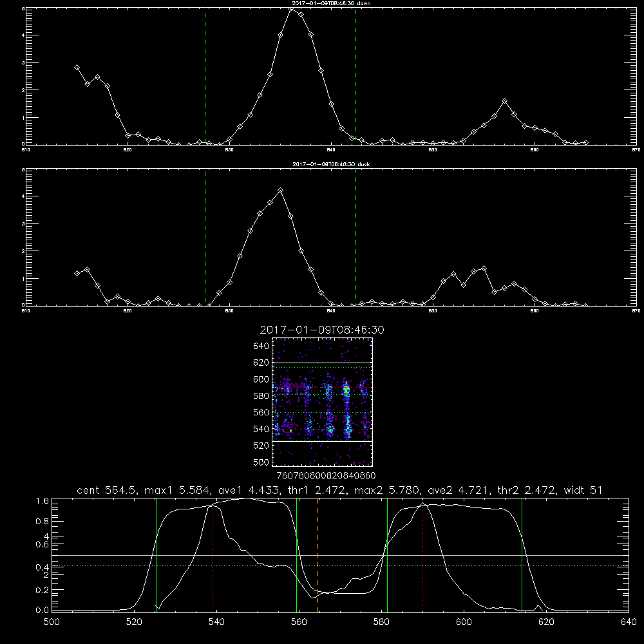Click green vertical line near 559 in bottom plot

(296, 555)
